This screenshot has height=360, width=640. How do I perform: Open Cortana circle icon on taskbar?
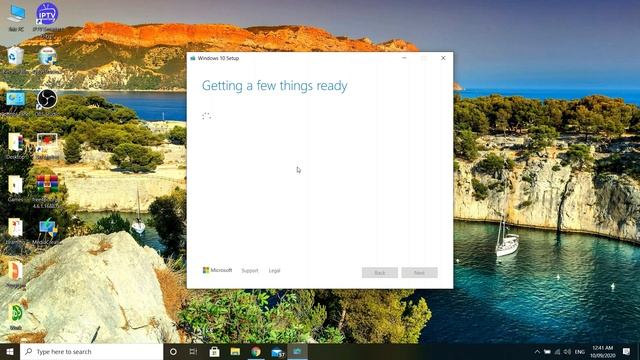(173, 351)
